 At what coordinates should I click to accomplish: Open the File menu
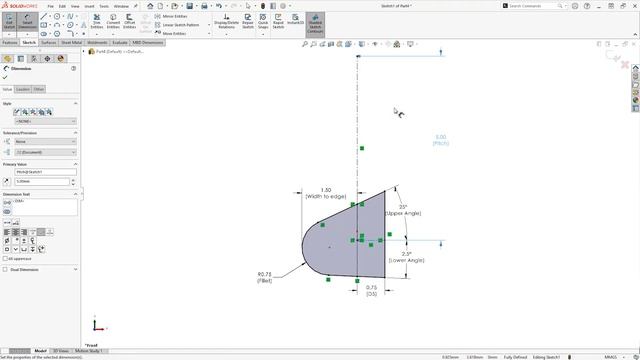51,6
